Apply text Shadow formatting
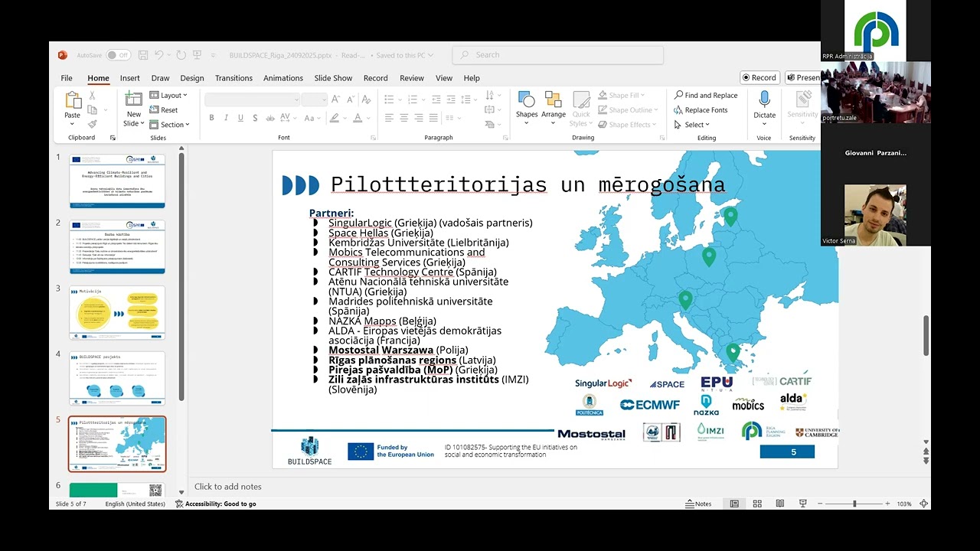 click(255, 118)
